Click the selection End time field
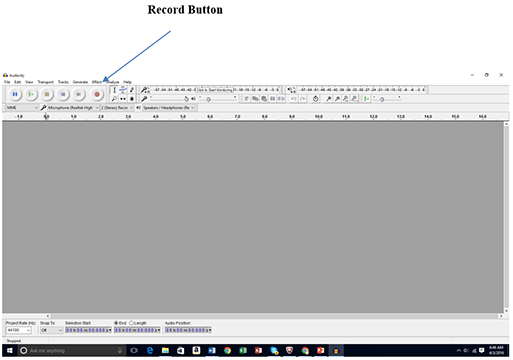513x360 pixels. pyautogui.click(x=137, y=330)
